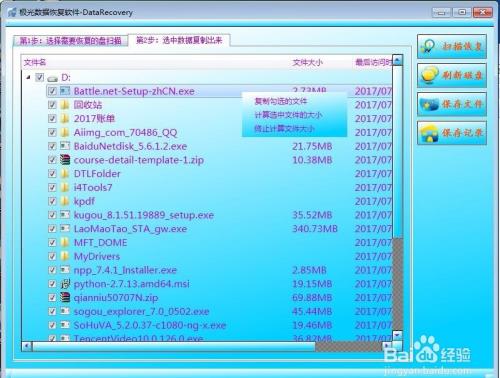Click the vertical scrollbar down arrow
The width and height of the screenshot is (500, 378).
click(397, 334)
